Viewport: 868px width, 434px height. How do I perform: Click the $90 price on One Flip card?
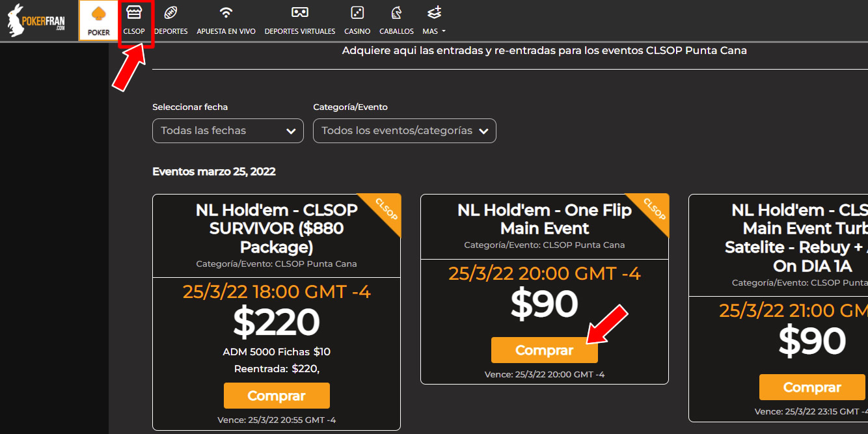[544, 305]
